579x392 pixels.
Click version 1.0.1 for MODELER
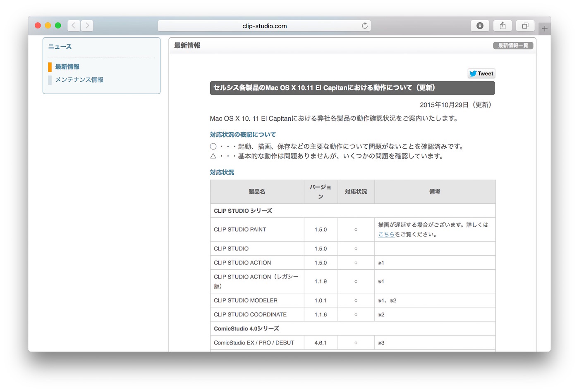click(x=321, y=300)
